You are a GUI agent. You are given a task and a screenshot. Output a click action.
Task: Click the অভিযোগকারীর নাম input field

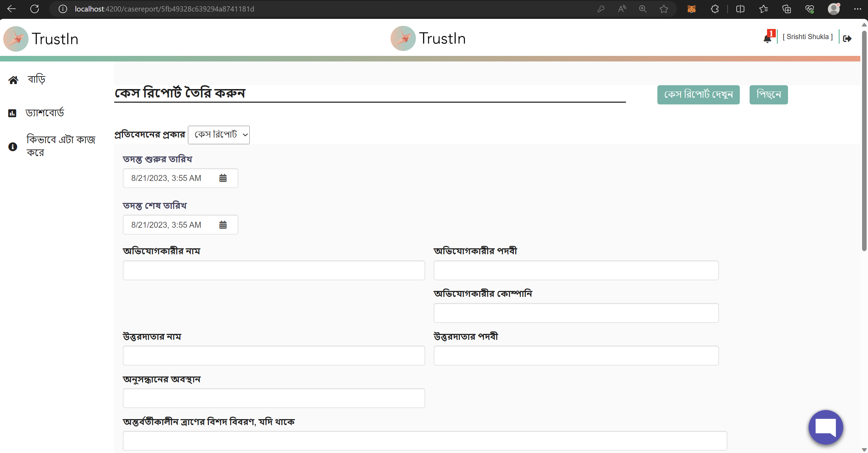[273, 270]
